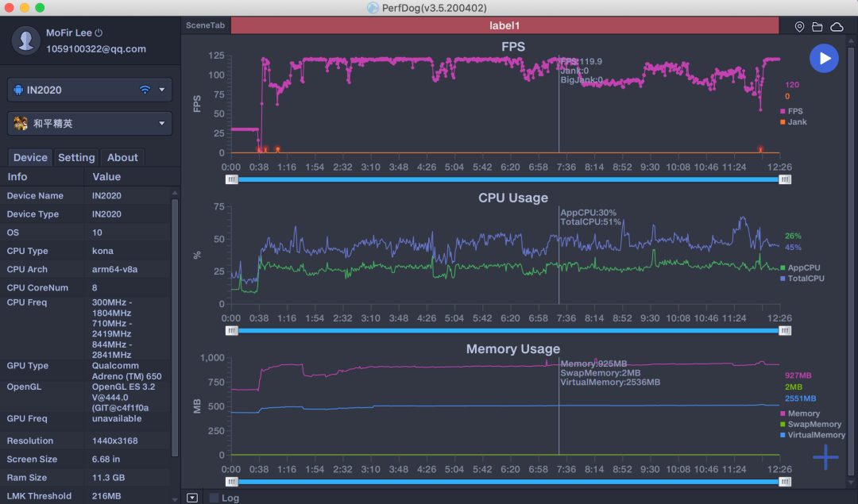
Task: Select the 1440x3168 Resolution value
Action: pyautogui.click(x=115, y=441)
